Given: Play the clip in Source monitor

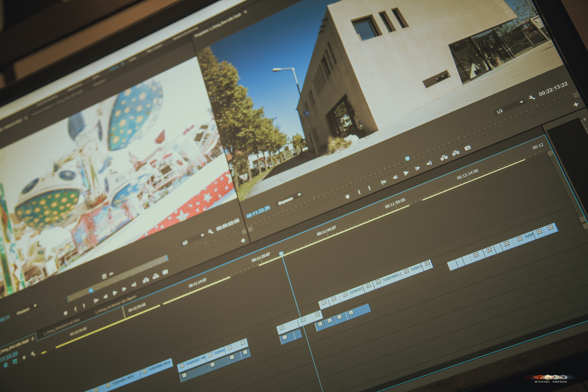Looking at the screenshot, I should (115, 293).
